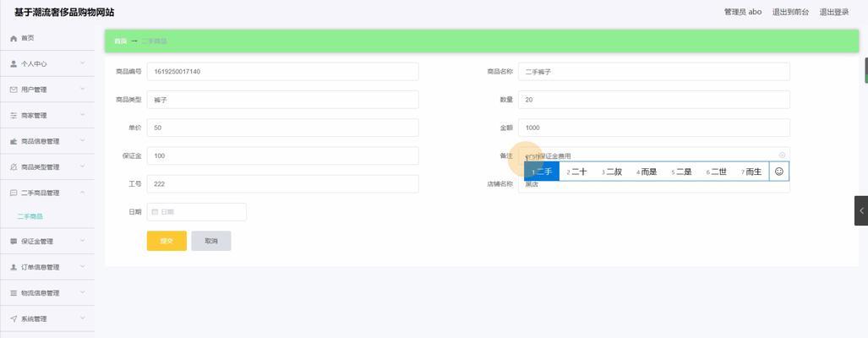The height and width of the screenshot is (338, 868).
Task: Click the 金额 input field
Action: coord(654,128)
